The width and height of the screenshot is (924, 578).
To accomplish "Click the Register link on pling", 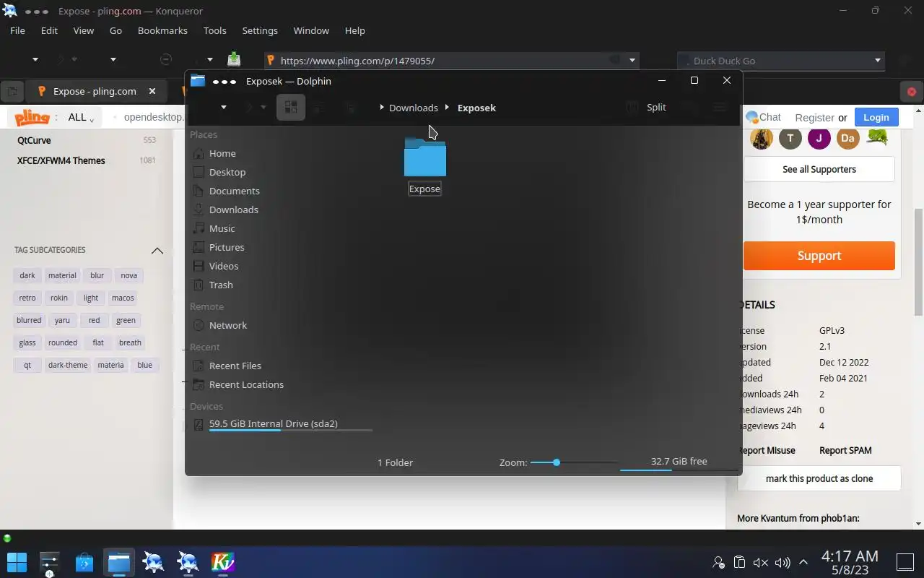I will tap(814, 117).
